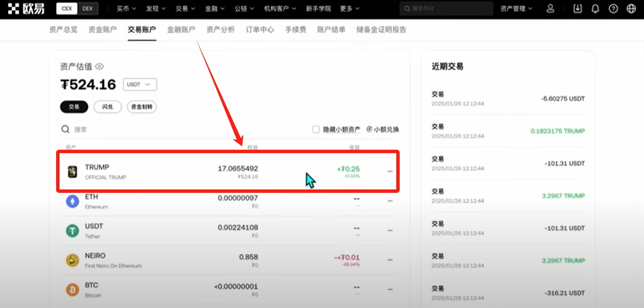Click NEIRO balance 0.858
The height and width of the screenshot is (308, 644).
248,257
